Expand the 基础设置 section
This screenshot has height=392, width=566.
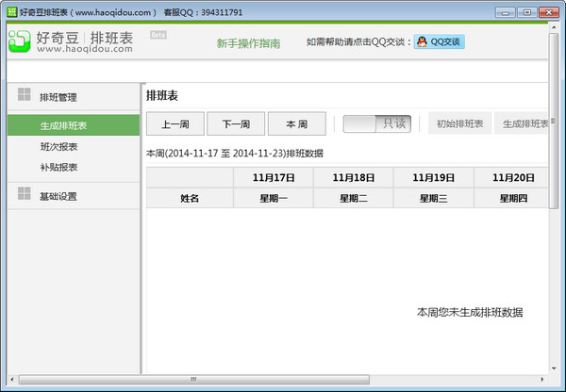[74, 196]
